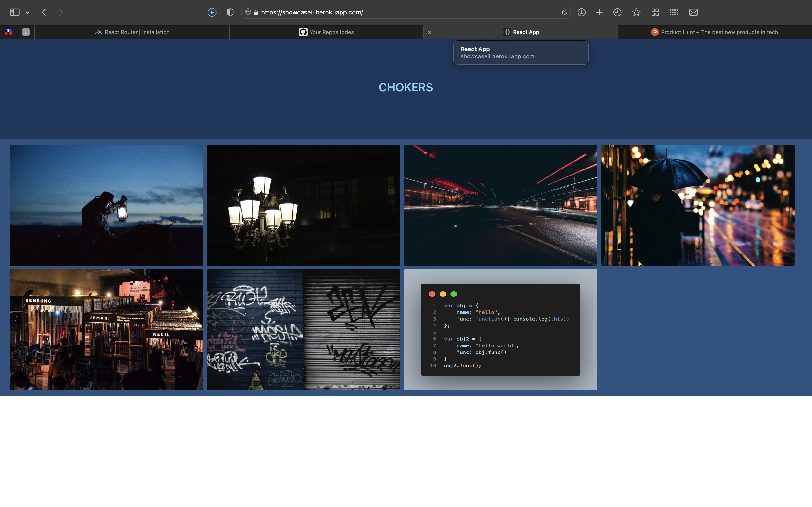812x507 pixels.
Task: Open the code snippet image thumbnail
Action: 500,330
